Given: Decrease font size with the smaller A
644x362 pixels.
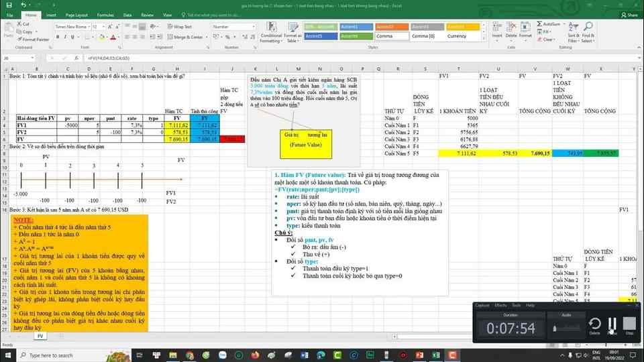Looking at the screenshot, I should click(x=117, y=27).
